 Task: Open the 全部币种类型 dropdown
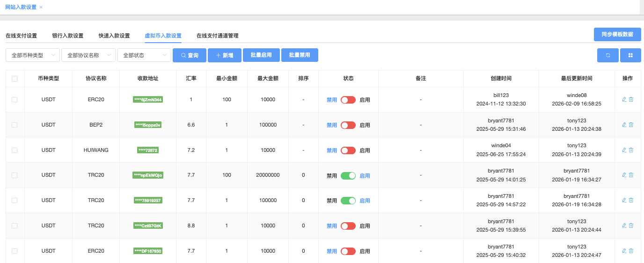coord(32,55)
